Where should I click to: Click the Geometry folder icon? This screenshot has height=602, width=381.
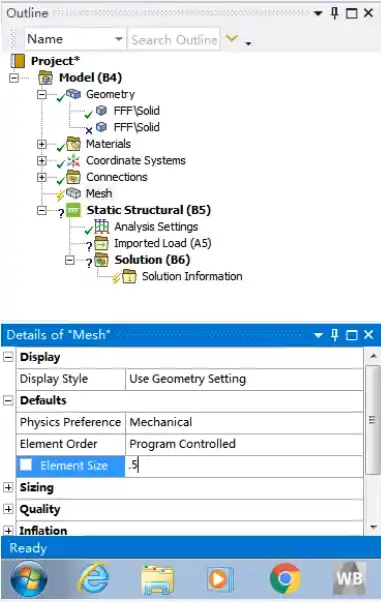tap(73, 94)
